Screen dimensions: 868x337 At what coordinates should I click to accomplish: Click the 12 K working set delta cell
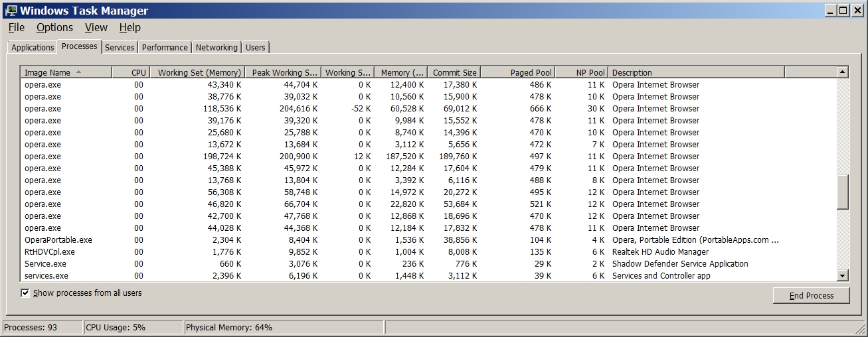(362, 157)
